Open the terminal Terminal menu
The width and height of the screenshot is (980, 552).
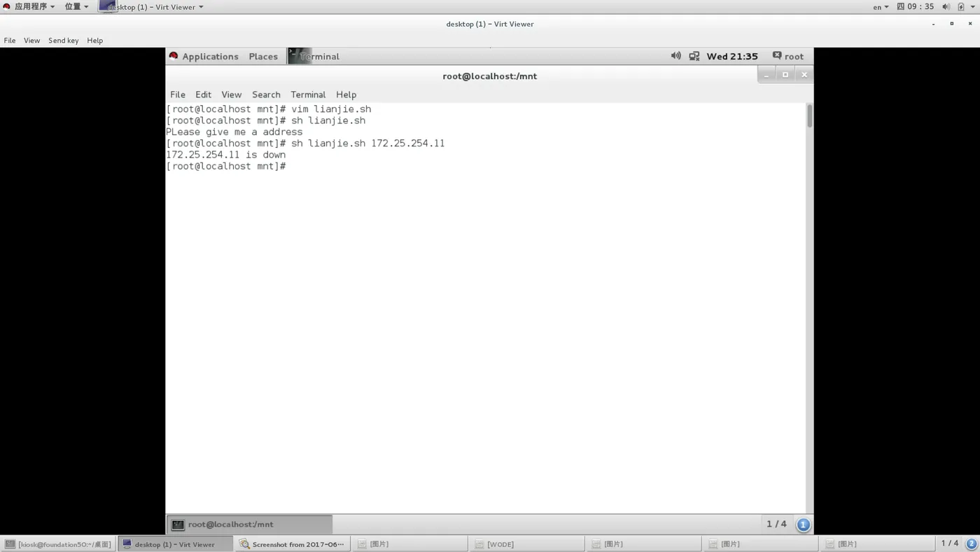point(308,95)
